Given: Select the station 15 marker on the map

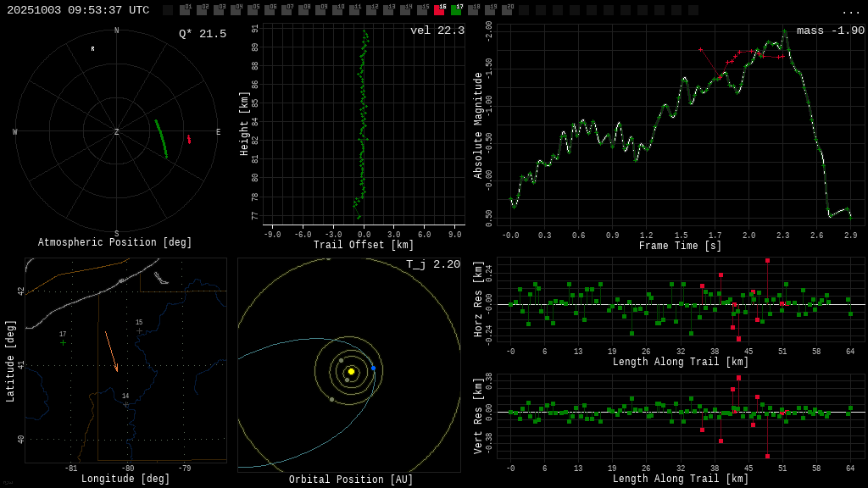Looking at the screenshot, I should (x=139, y=330).
